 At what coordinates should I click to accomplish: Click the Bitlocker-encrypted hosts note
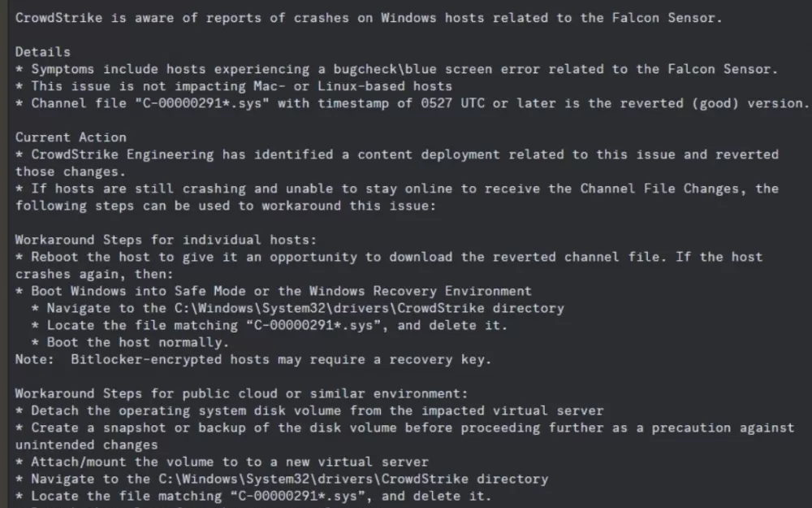253,360
